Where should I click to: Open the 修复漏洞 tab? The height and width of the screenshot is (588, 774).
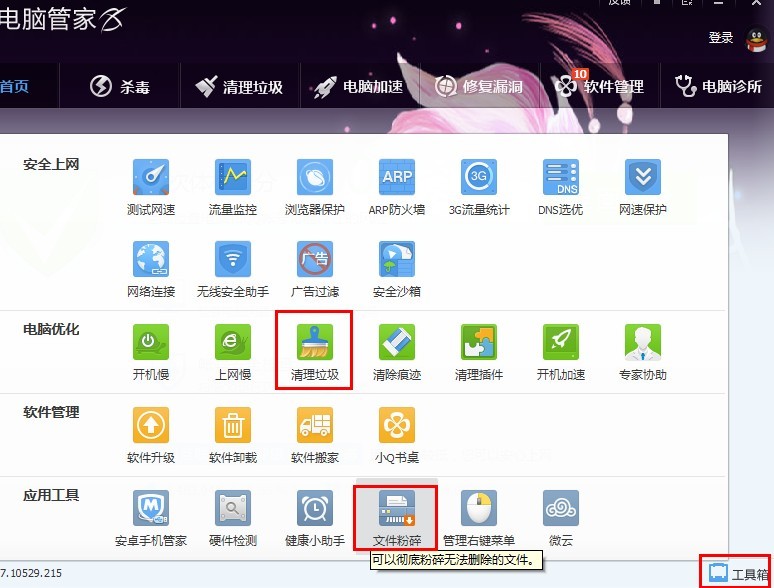(480, 86)
